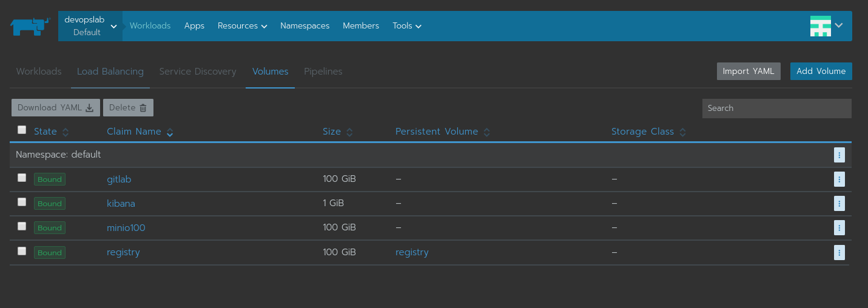868x308 pixels.
Task: Click the 100 GiB size in minio100 row
Action: [x=339, y=227]
